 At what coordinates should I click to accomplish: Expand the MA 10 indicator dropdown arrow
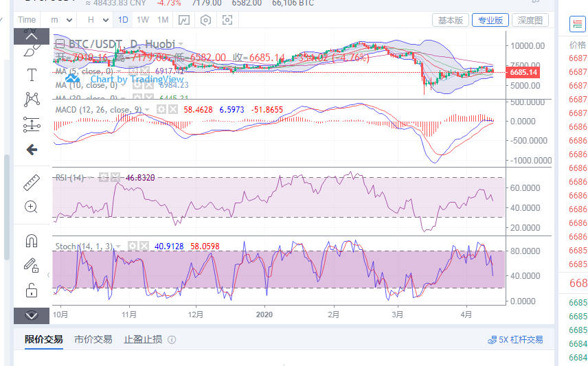point(123,86)
